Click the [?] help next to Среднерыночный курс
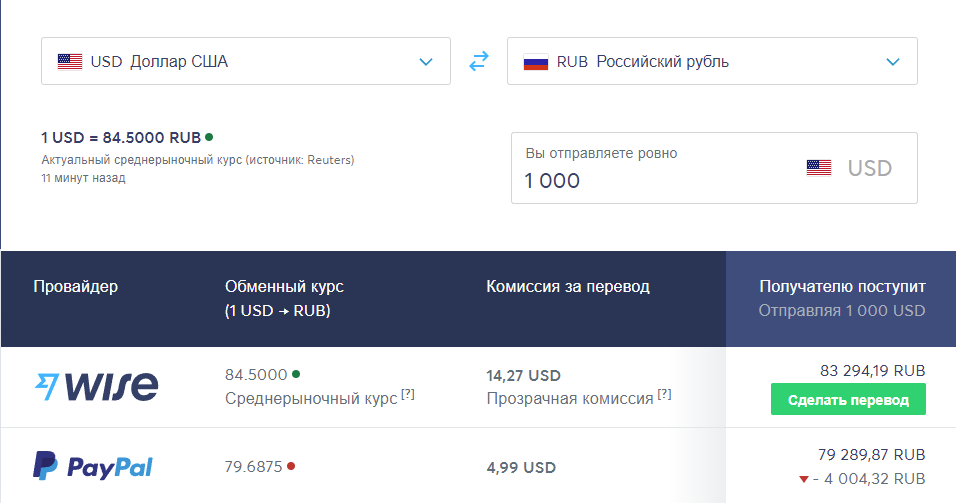The width and height of the screenshot is (956, 503). tap(408, 395)
